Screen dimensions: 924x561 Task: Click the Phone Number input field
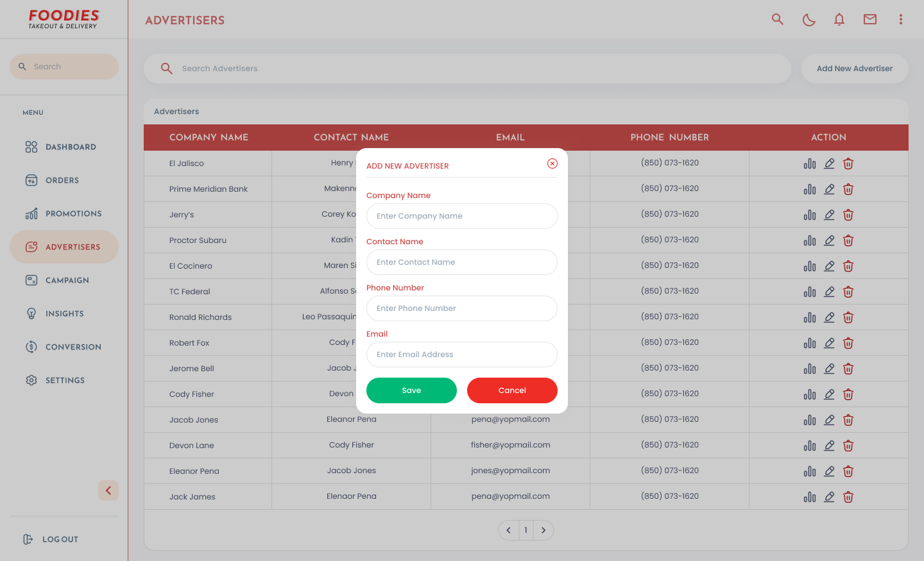click(462, 308)
